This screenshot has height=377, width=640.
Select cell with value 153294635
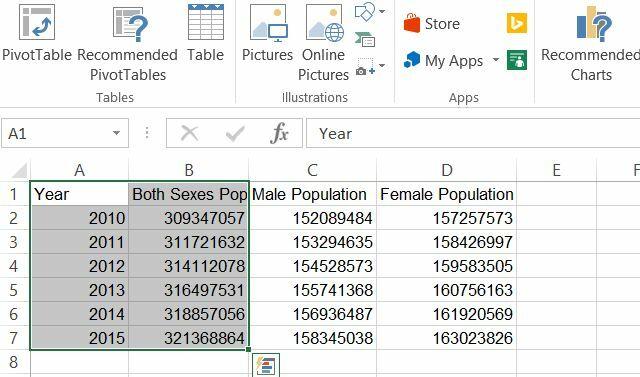coord(312,242)
